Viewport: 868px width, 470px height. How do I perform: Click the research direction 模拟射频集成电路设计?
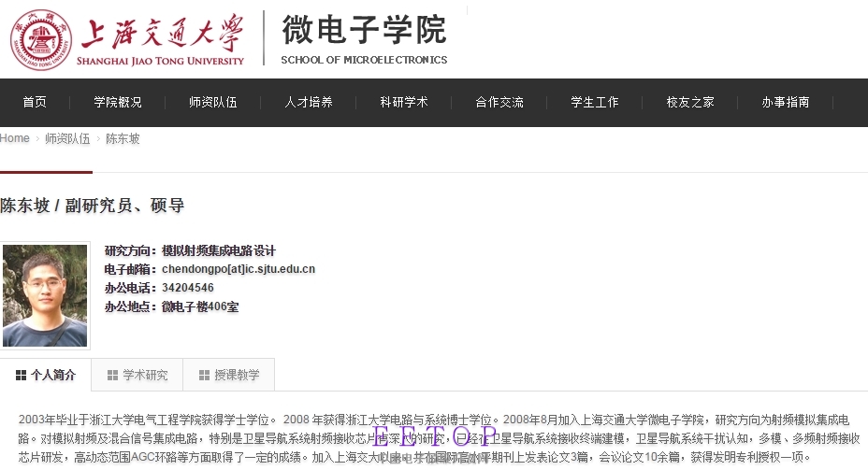pyautogui.click(x=219, y=251)
